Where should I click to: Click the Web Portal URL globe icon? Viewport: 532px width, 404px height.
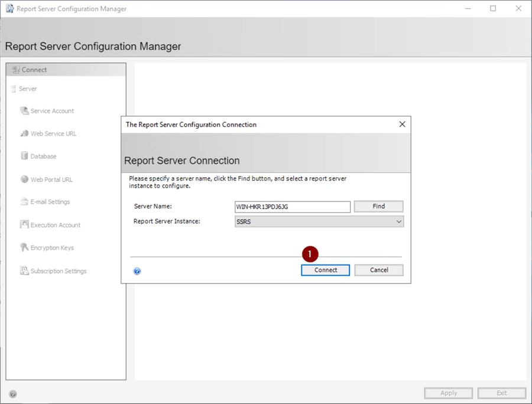24,180
